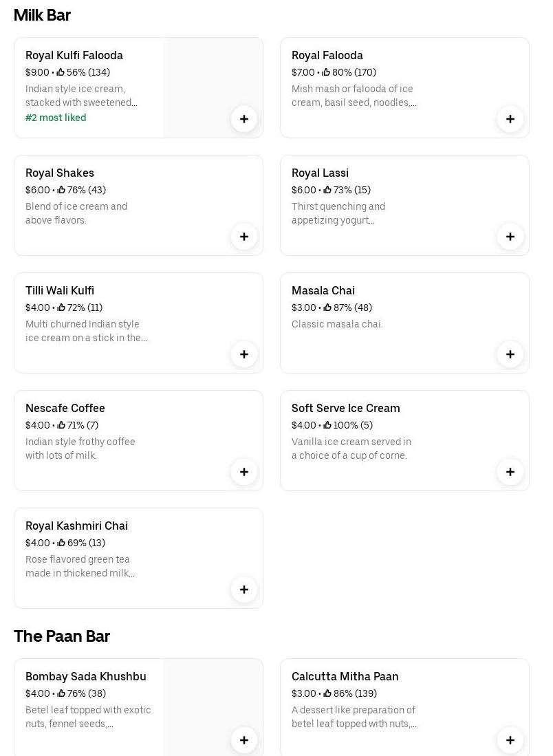Add Masala Chai to cart
Screen dimensions: 553x756
[510, 354]
